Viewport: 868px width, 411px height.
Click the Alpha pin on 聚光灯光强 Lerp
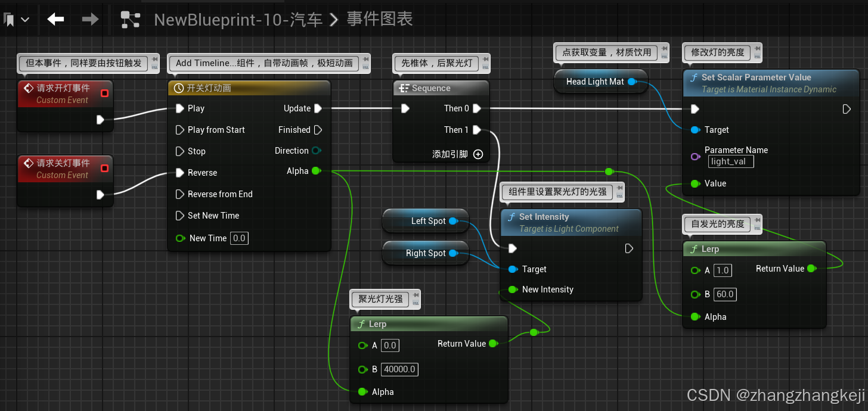pos(362,392)
